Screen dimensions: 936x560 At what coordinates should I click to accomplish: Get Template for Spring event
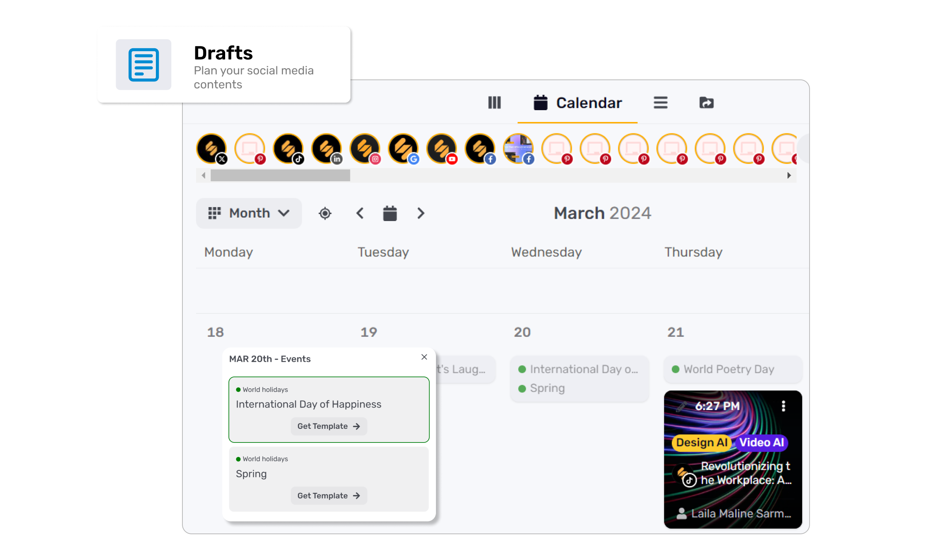[328, 496]
